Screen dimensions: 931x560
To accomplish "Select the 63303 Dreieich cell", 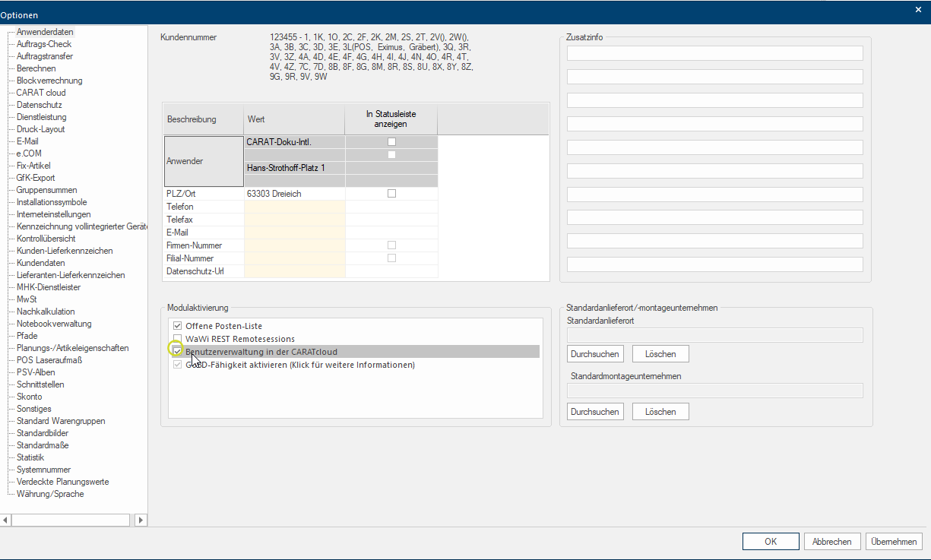I will coord(295,194).
